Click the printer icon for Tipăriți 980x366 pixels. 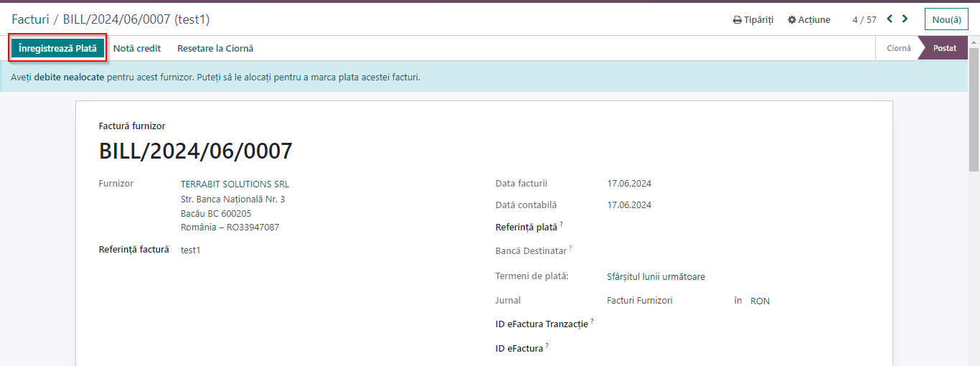[x=737, y=20]
